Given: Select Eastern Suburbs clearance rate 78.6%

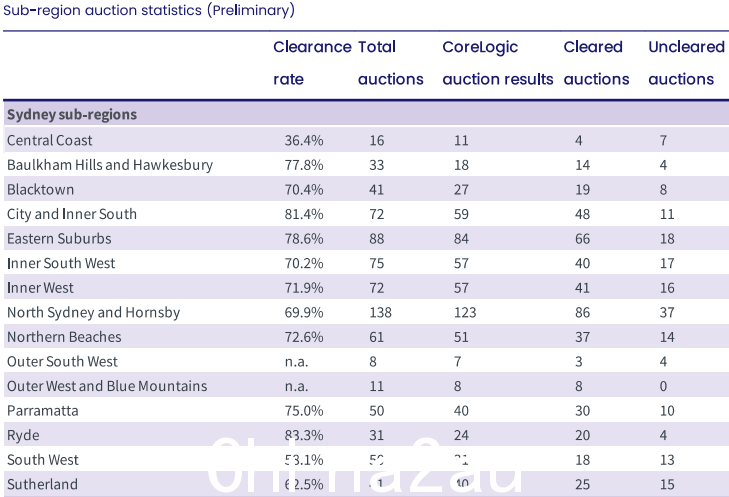Looking at the screenshot, I should pos(304,239).
